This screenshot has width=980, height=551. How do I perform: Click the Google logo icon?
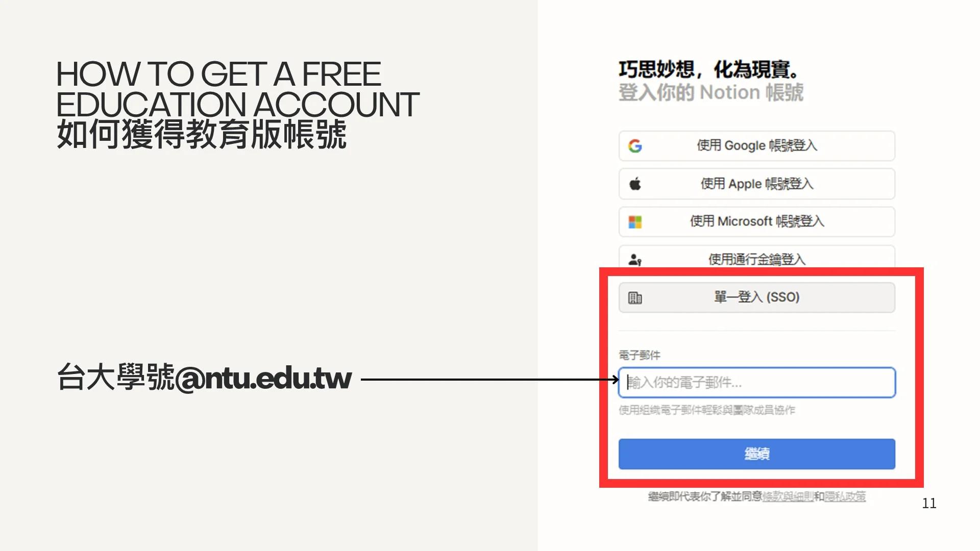[635, 146]
